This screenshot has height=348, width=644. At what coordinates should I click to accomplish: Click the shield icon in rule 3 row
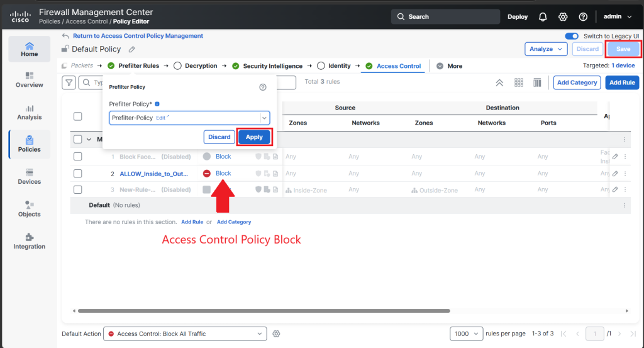(x=258, y=189)
